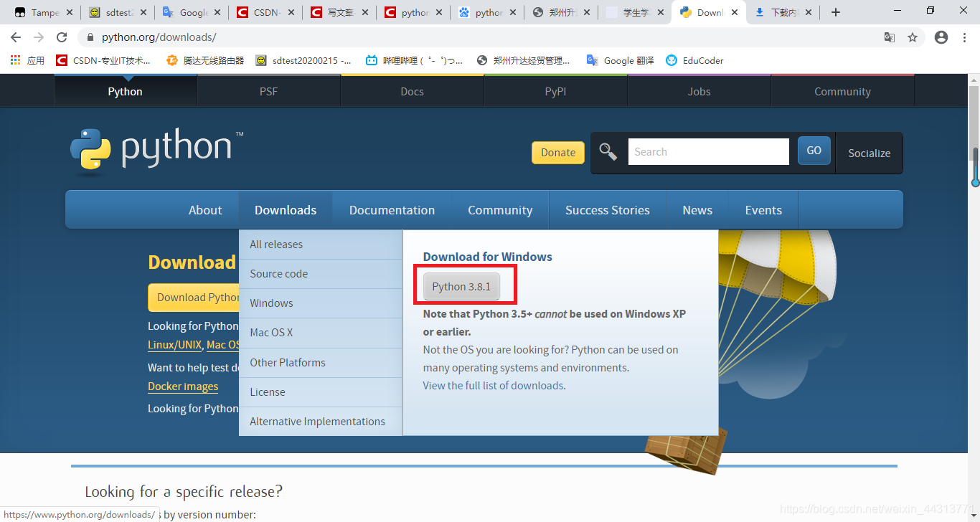Click the 'Download for Windows' heading text

pos(488,257)
